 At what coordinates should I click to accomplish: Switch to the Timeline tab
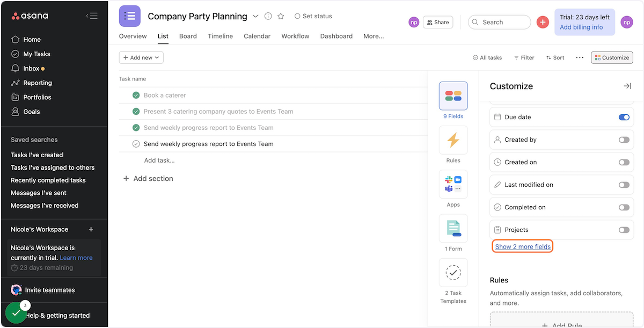coord(220,36)
